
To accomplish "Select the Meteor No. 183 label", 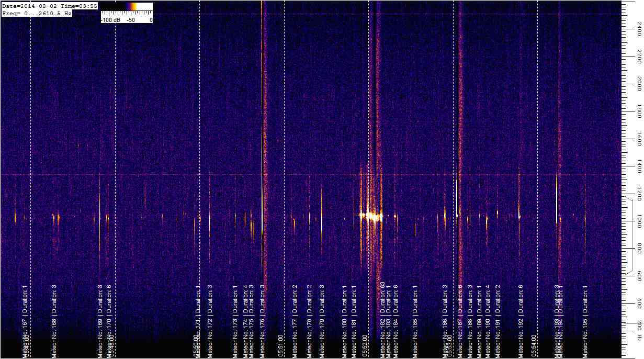I will (389, 321).
